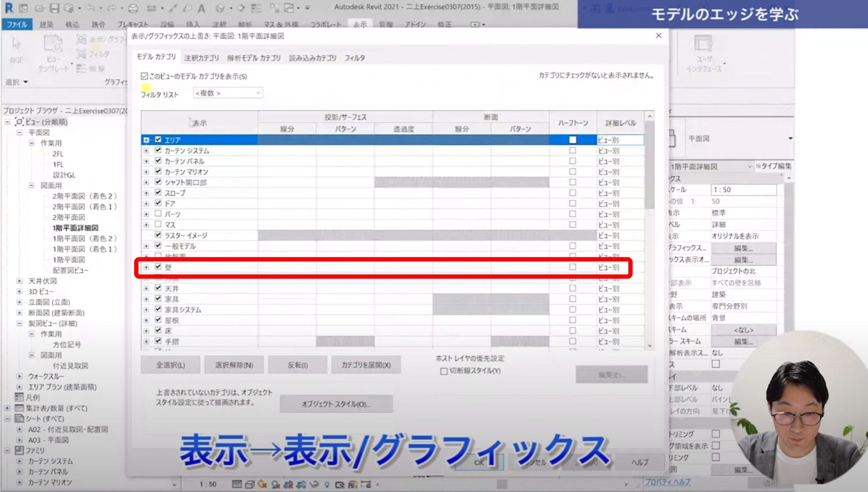This screenshot has height=492, width=868.
Task: Open the フィルタ リスト dropdown
Action: (x=228, y=93)
